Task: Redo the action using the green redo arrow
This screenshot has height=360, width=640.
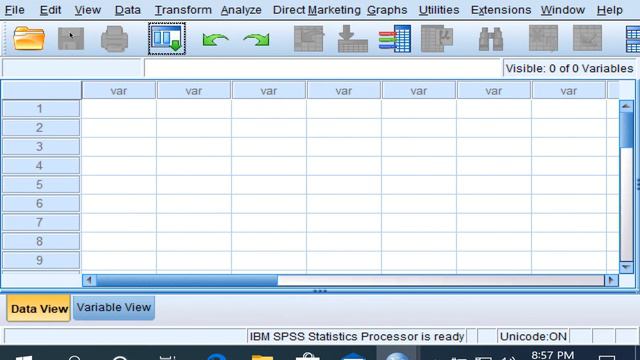Action: click(x=256, y=40)
